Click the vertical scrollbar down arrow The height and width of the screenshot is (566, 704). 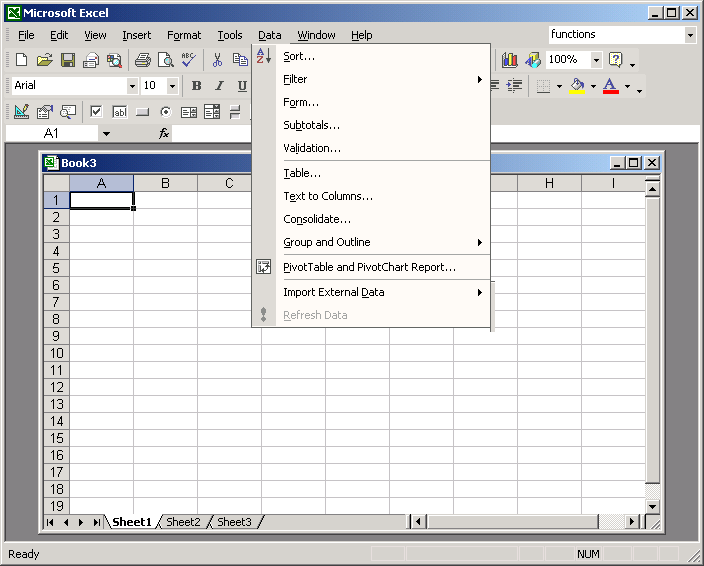pyautogui.click(x=652, y=506)
